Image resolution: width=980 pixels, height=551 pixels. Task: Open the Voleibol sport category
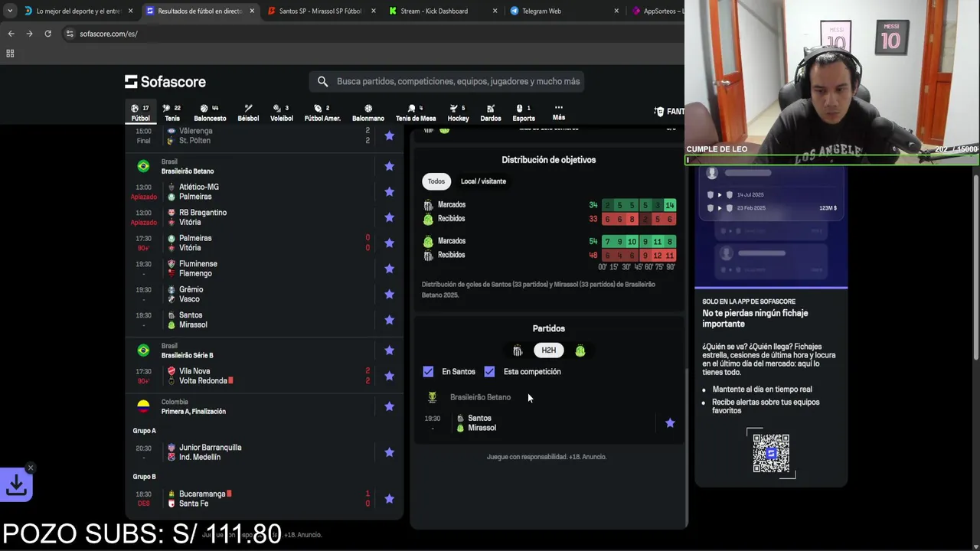click(281, 112)
